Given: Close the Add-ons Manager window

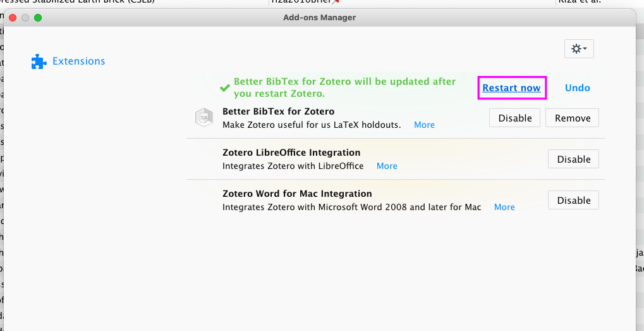Looking at the screenshot, I should click(13, 18).
